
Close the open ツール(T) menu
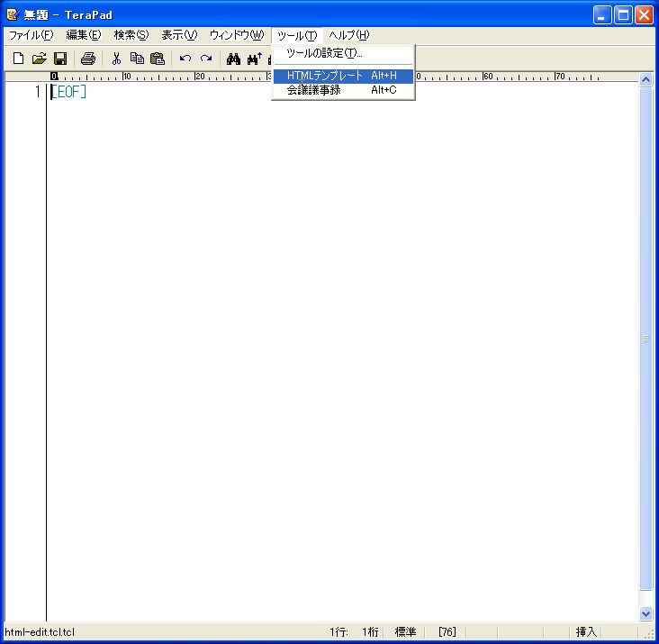[x=297, y=35]
